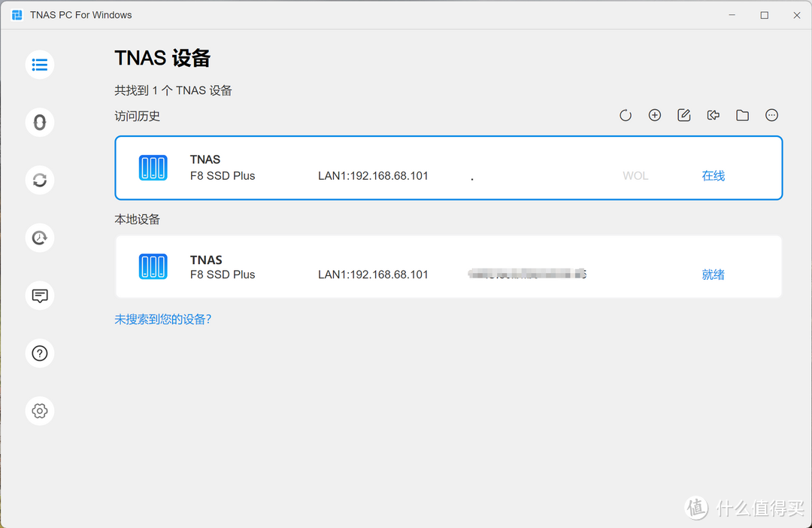Screen dimensions: 812x528
Task: Click the login arrow toolbar icon
Action: click(713, 115)
